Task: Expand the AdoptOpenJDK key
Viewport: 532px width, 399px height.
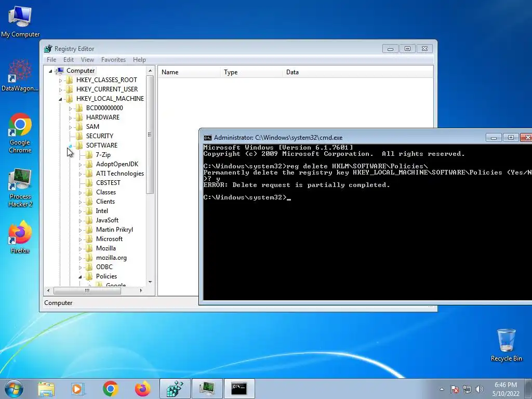Action: (x=80, y=165)
